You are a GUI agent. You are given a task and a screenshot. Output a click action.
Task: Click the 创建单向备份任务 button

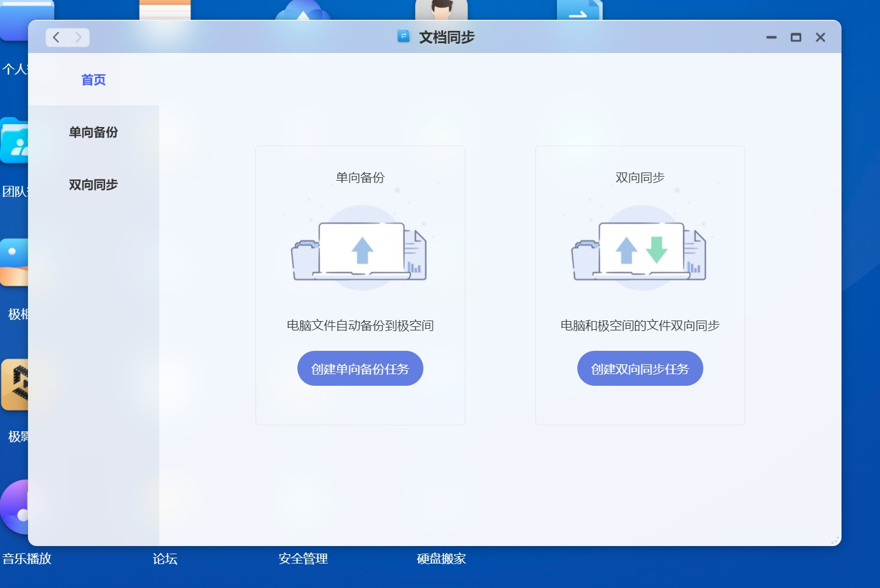360,368
